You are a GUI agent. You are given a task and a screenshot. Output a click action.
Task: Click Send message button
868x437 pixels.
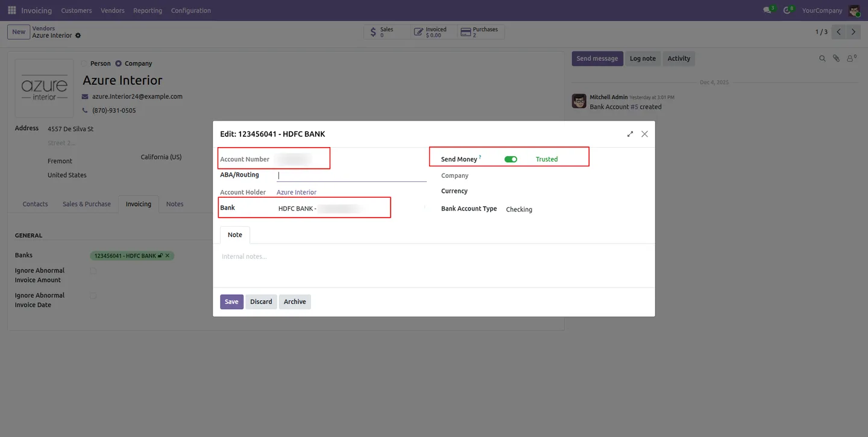click(x=597, y=58)
